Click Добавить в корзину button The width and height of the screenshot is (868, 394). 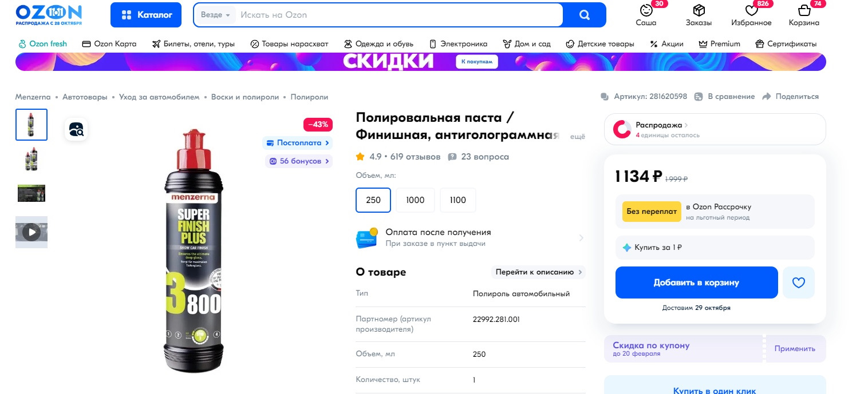(x=696, y=282)
